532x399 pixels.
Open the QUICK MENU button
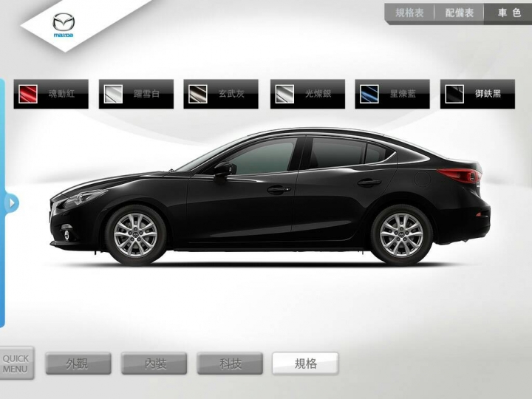tap(16, 364)
